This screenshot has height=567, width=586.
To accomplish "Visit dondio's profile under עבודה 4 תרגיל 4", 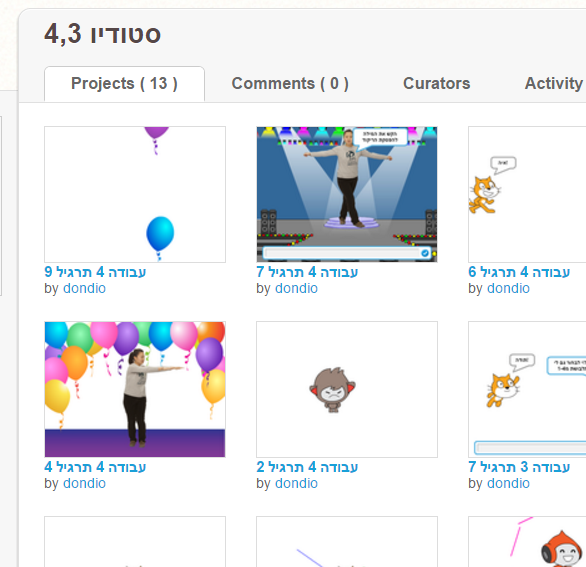I will click(84, 484).
